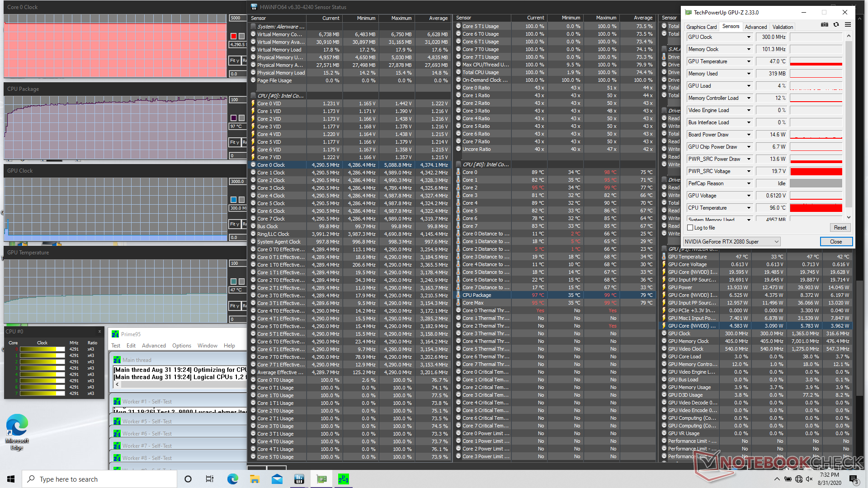The image size is (868, 488).
Task: Open the Mail app in taskbar
Action: (277, 479)
